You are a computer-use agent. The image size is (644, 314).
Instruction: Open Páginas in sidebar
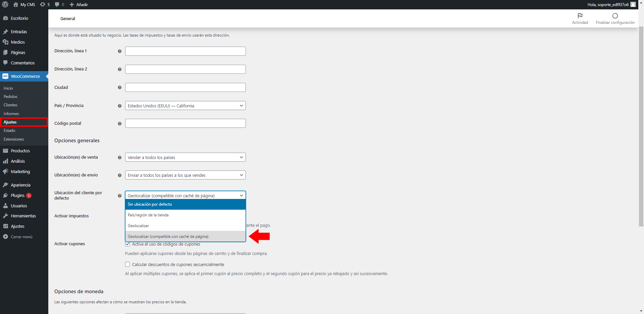(24, 52)
